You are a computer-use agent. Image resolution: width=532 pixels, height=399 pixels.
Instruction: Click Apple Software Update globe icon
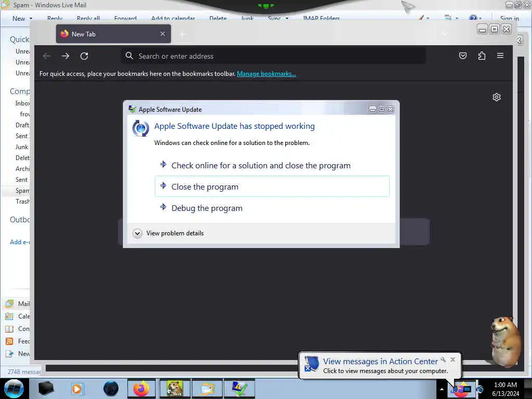(x=140, y=128)
